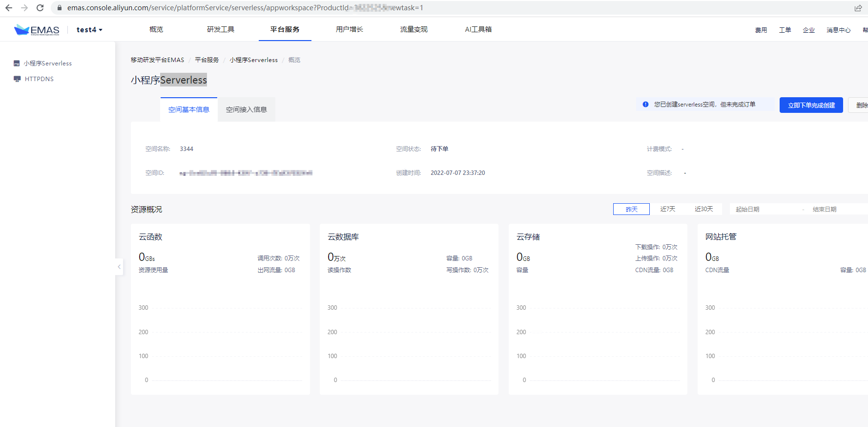This screenshot has height=427, width=868.
Task: Click 上传操作: 0万次 in 云存储 card
Action: [x=656, y=258]
